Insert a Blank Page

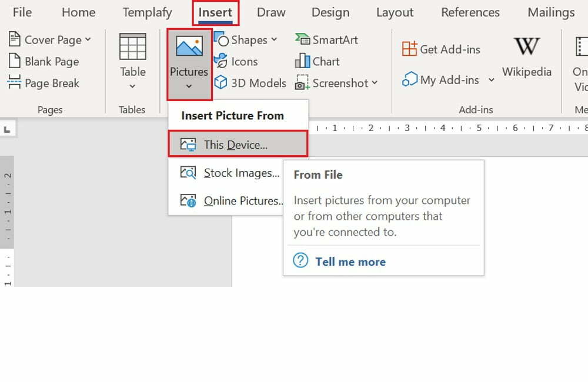[x=44, y=62]
